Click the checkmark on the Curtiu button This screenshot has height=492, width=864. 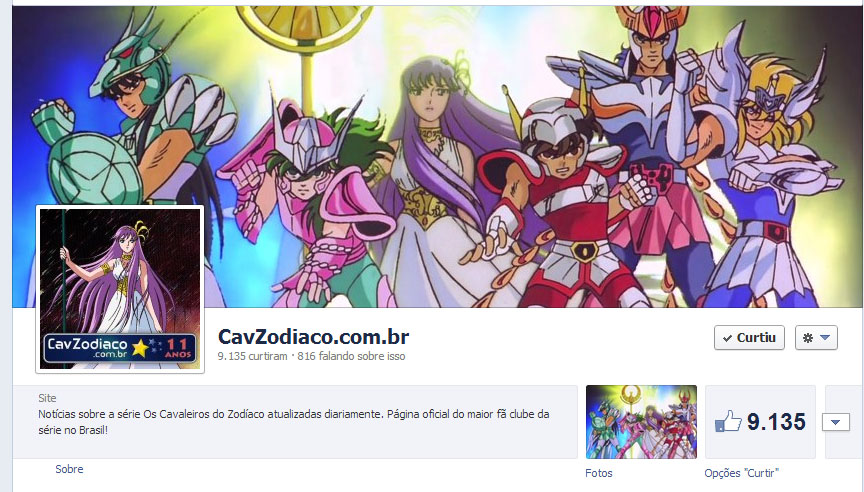click(x=727, y=338)
